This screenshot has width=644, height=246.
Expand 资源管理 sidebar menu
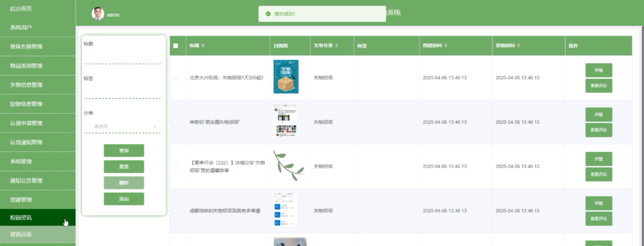tap(21, 200)
